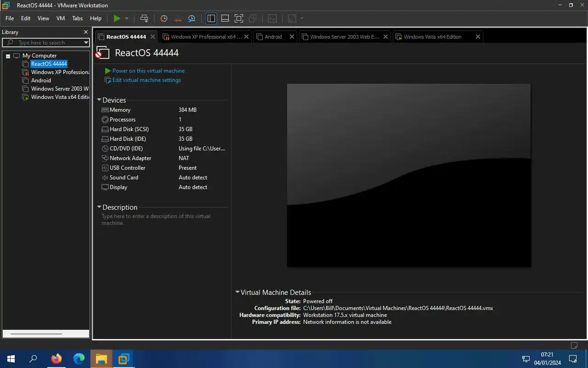Screen dimensions: 588x368
Task: Click the USB Controller device icon
Action: click(x=105, y=168)
